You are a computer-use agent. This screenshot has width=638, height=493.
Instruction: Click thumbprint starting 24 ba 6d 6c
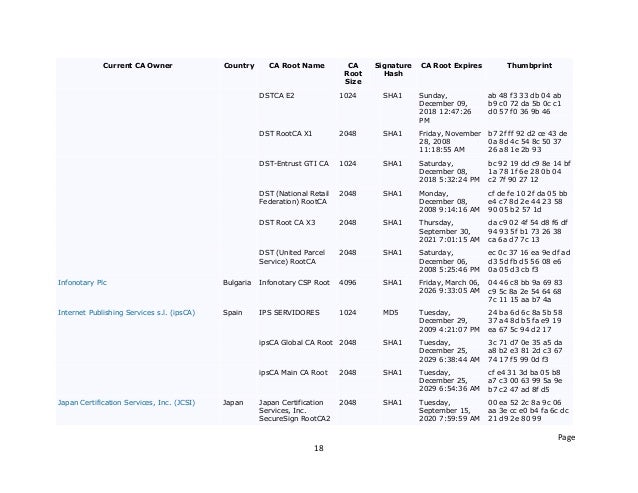pyautogui.click(x=525, y=321)
